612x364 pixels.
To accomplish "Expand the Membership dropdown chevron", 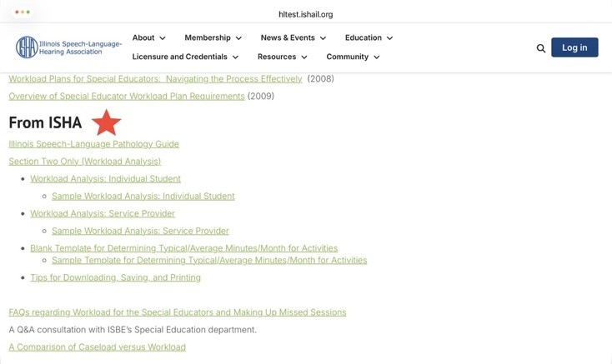I will pos(238,38).
